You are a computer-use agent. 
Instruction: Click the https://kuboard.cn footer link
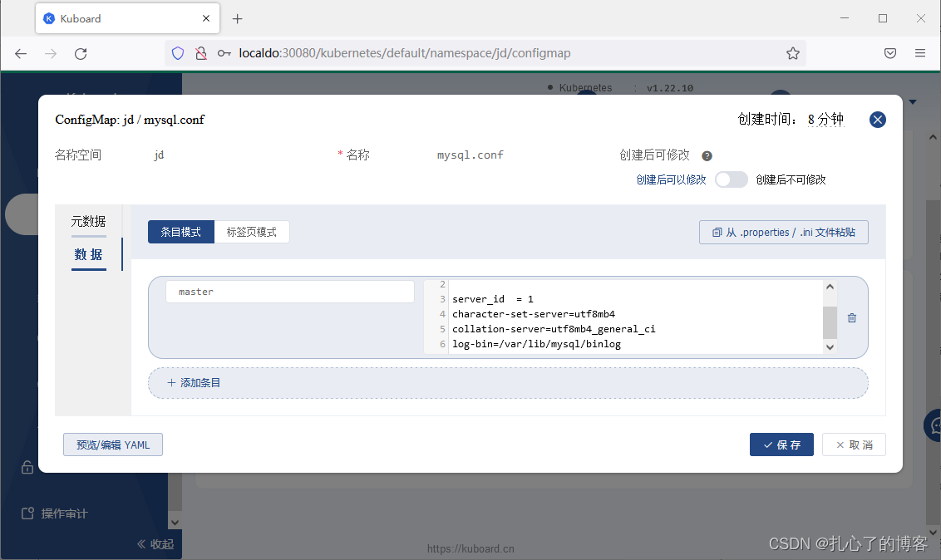[x=470, y=548]
